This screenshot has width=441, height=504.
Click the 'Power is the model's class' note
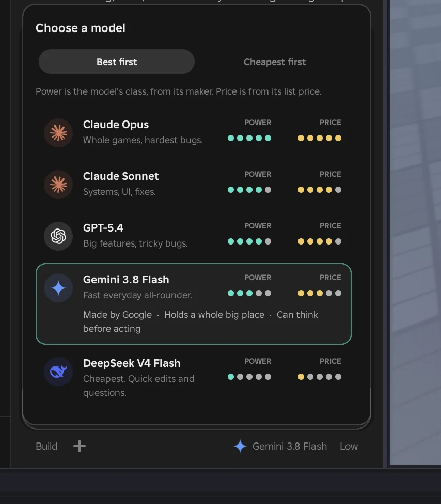[179, 91]
